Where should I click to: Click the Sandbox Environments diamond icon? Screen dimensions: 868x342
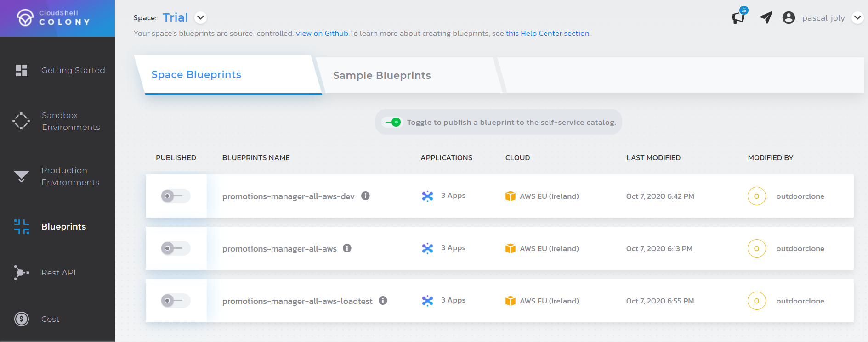click(21, 121)
